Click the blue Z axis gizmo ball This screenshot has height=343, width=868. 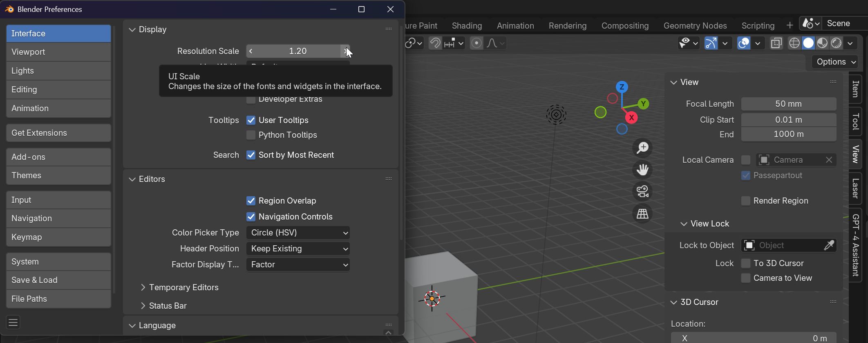coord(622,87)
